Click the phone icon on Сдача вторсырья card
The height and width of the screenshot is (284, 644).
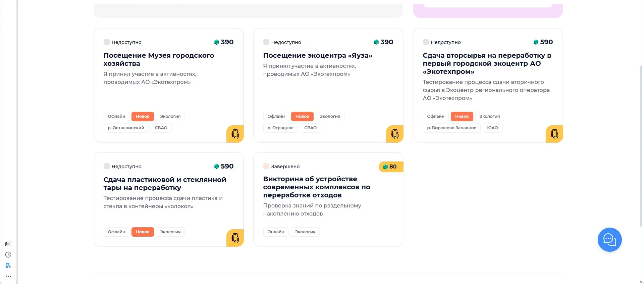tap(554, 134)
